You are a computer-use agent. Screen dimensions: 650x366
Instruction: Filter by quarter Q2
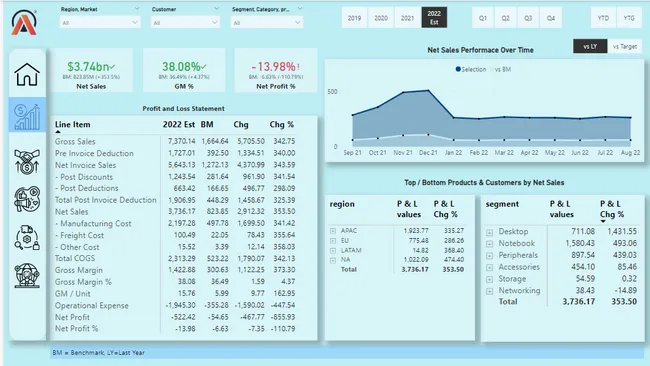(505, 18)
